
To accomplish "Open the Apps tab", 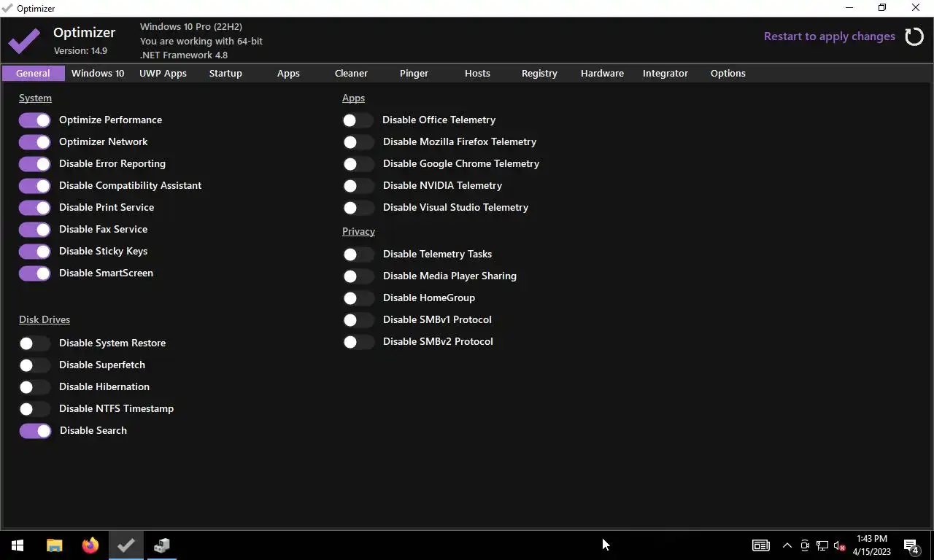I will [288, 73].
